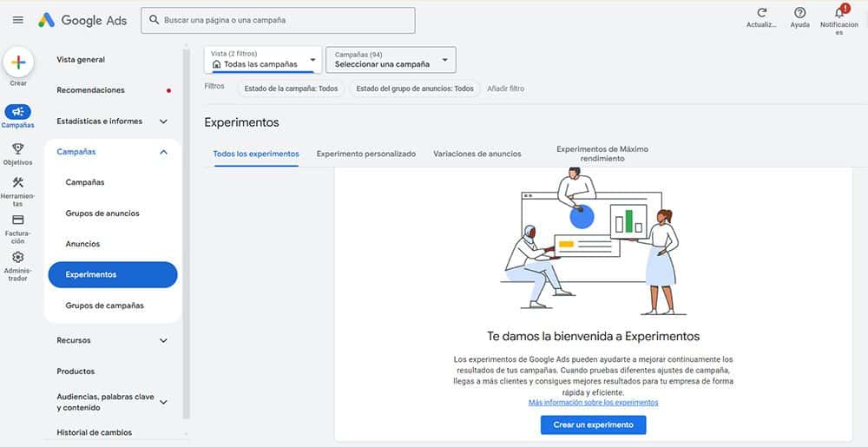Image resolution: width=868 pixels, height=447 pixels.
Task: Switch to Variaciones de anuncios tab
Action: (x=477, y=154)
